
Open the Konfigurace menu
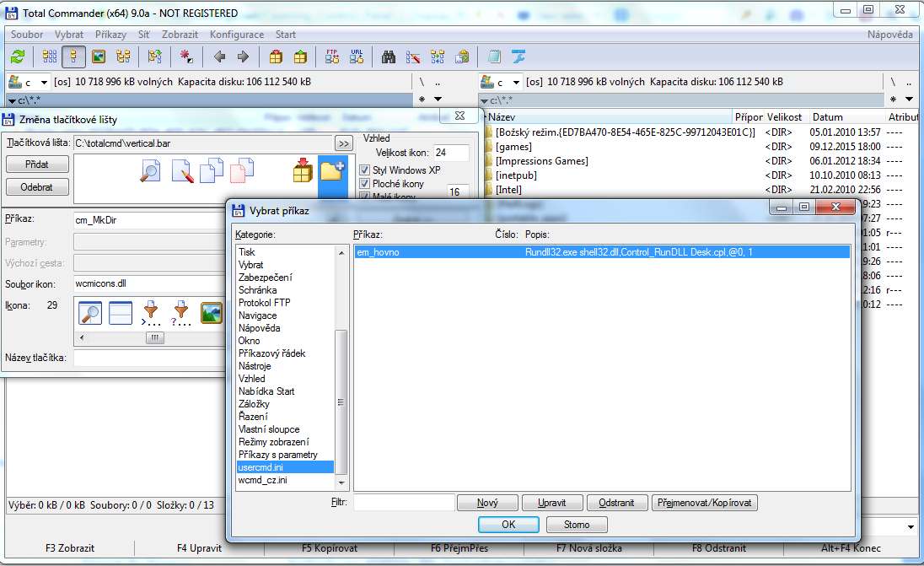coord(236,35)
